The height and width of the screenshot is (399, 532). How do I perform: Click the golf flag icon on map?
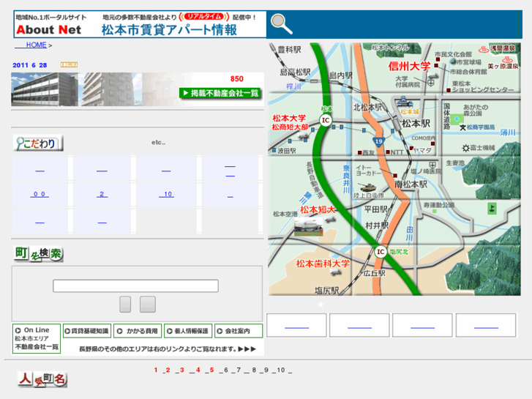coord(492,208)
